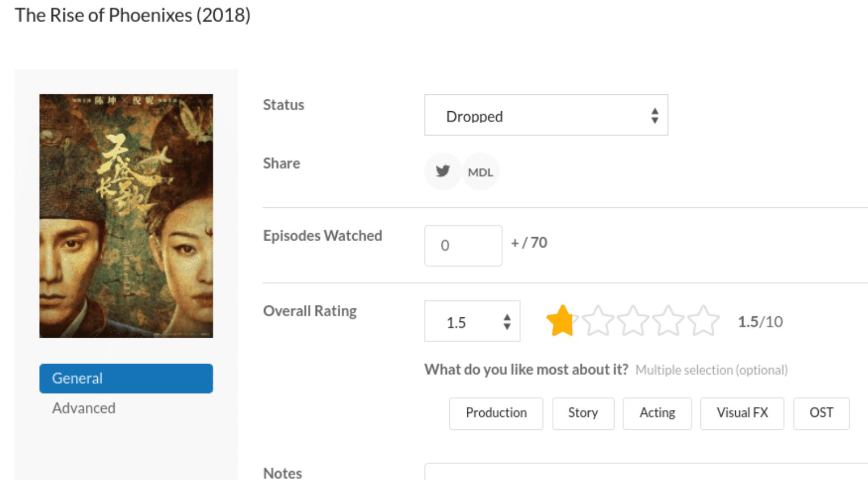Click the Status dropdown arrows

(x=654, y=116)
